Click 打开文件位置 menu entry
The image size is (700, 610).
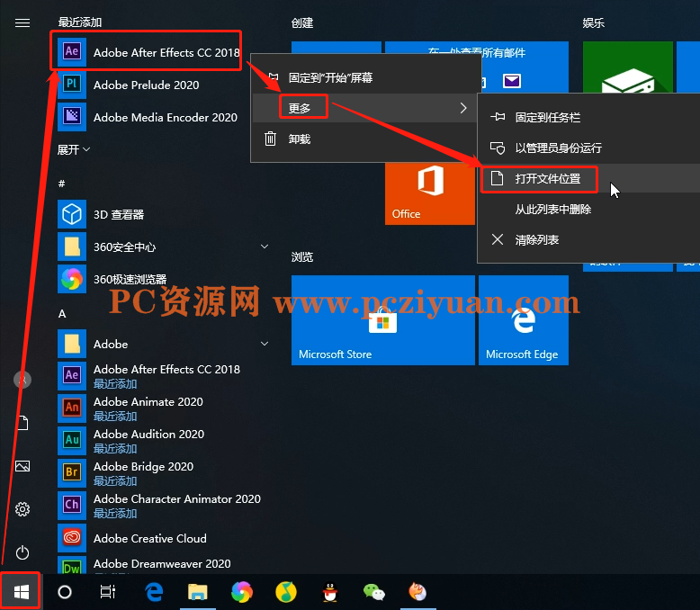click(589, 179)
